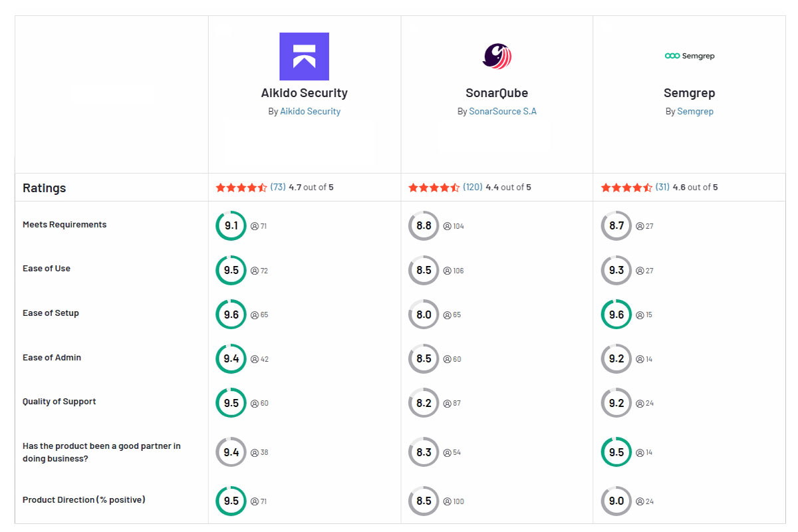The height and width of the screenshot is (532, 798).
Task: Follow the SonarSource S.A vendor link
Action: [503, 112]
